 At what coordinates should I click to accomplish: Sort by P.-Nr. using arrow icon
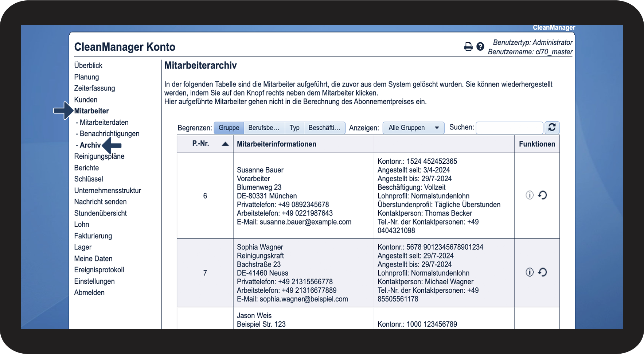(x=225, y=144)
